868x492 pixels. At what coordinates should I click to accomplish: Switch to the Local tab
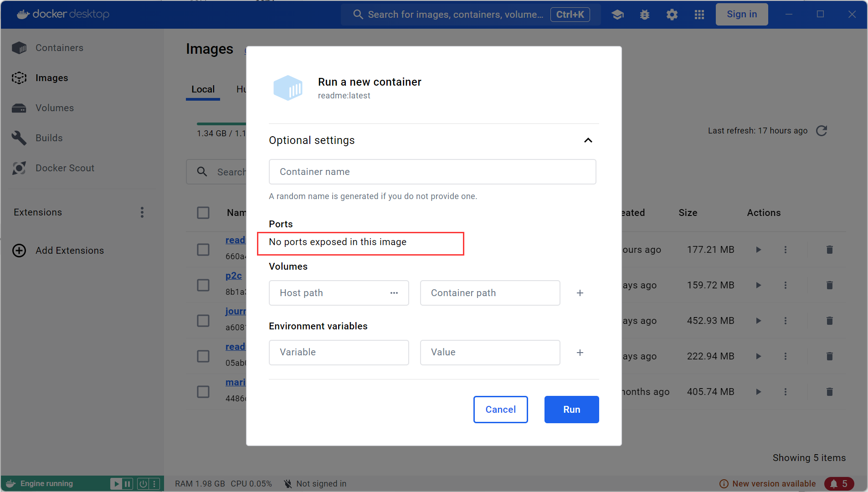203,89
